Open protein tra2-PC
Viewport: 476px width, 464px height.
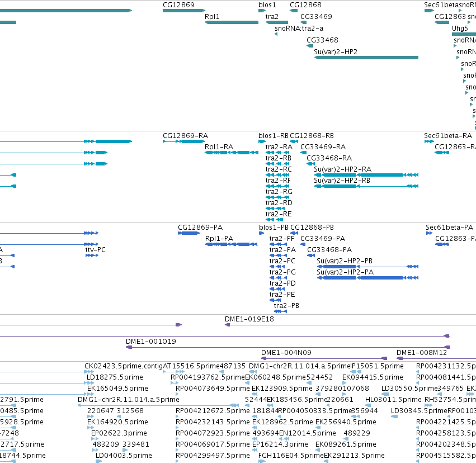(282, 261)
